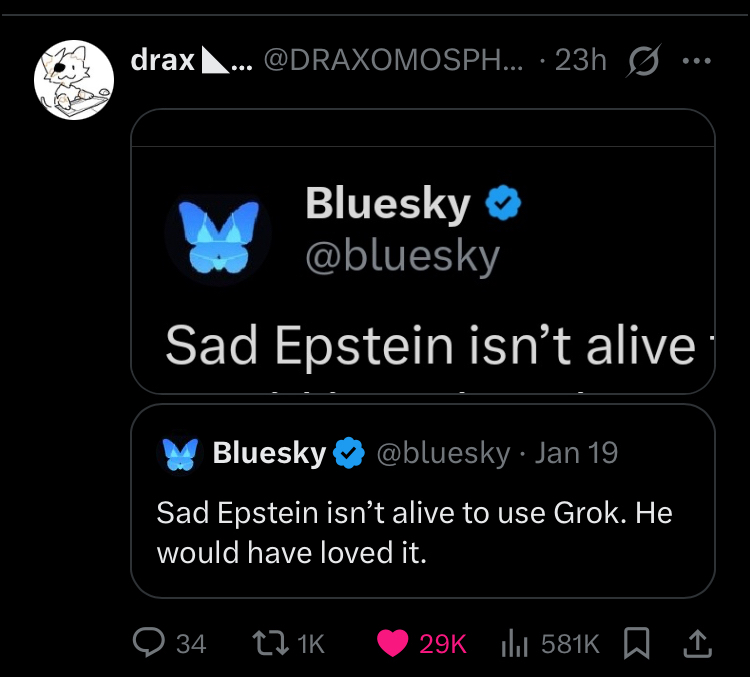The image size is (750, 677).
Task: Expand the attached Bluesky screenshot image
Action: click(x=423, y=250)
